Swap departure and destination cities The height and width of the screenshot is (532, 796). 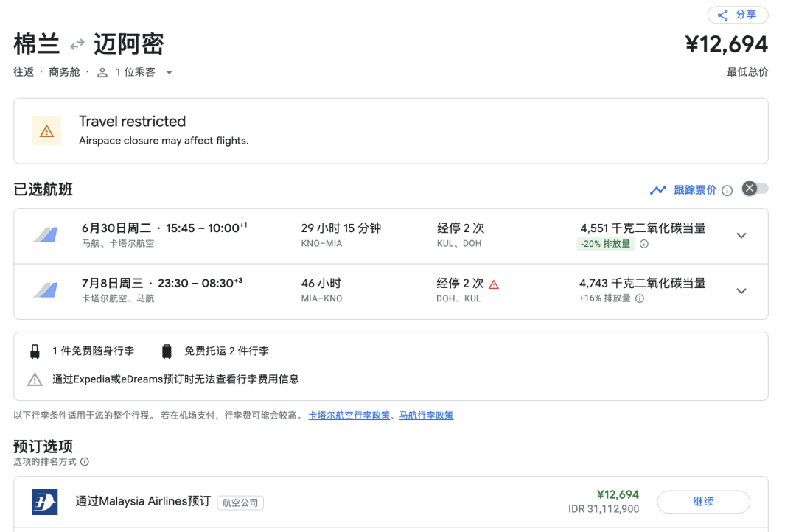77,44
